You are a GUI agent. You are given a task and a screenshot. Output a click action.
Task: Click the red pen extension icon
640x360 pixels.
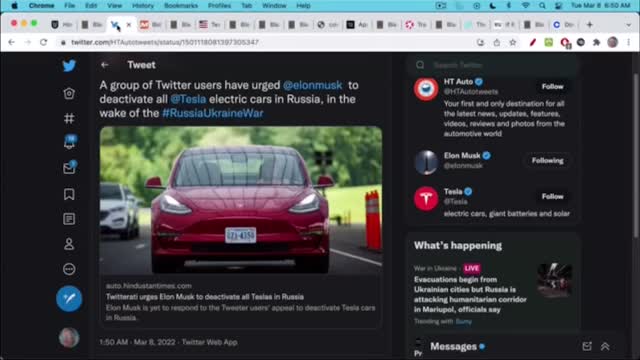pyautogui.click(x=533, y=42)
